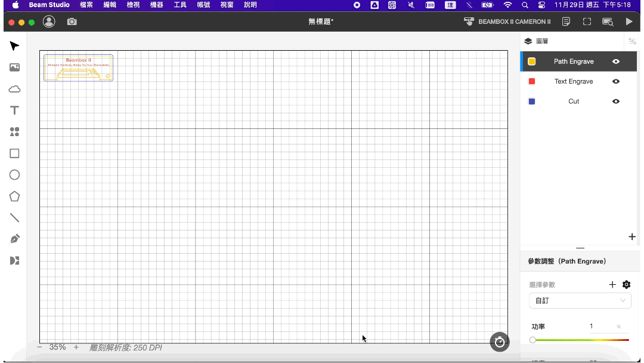Open the user account avatar

pos(49,21)
